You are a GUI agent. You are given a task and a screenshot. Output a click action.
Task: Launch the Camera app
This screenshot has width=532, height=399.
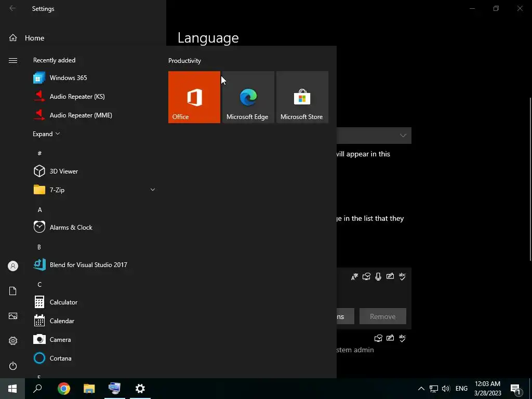coord(95,339)
